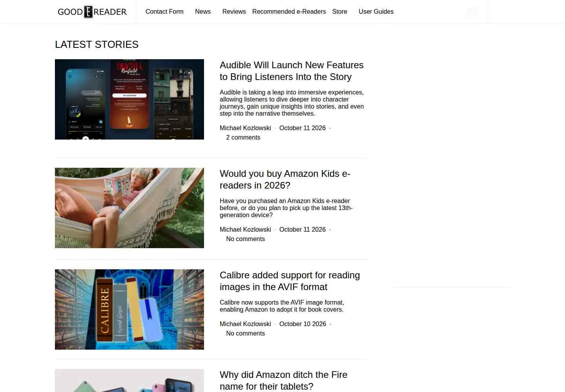Screen dimensions: 565x392
Task: Click the 'LATEST STORIES' heading
Action: pos(97,44)
